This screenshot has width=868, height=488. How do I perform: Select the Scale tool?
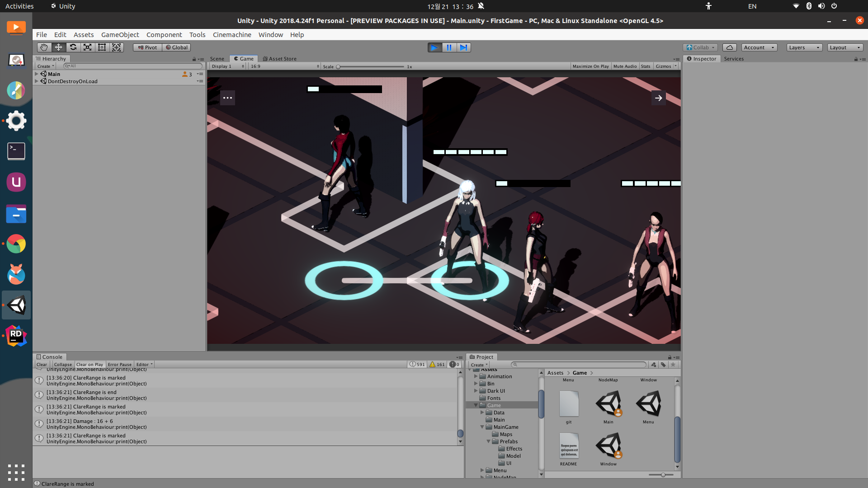click(x=87, y=47)
